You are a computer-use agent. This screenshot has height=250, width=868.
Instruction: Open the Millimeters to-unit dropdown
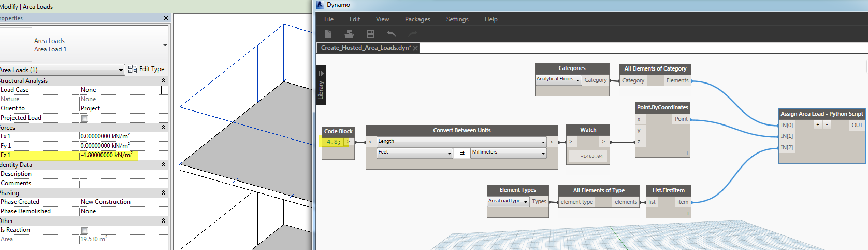point(509,152)
